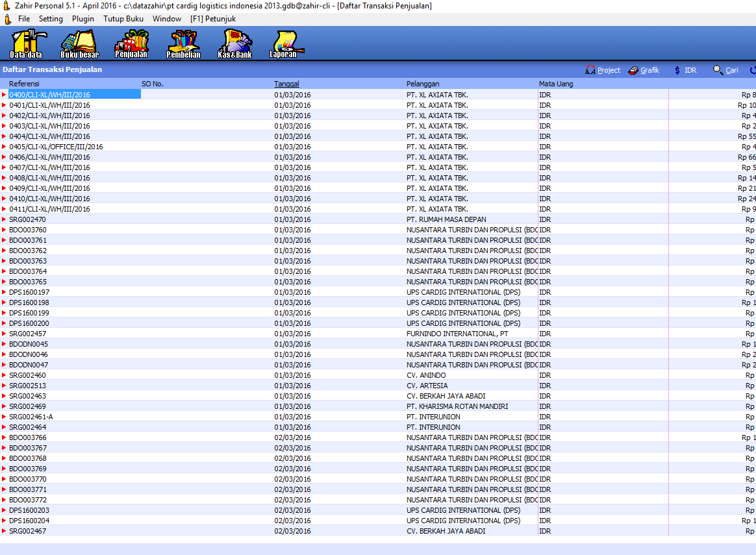
Task: Open the File menu
Action: click(x=24, y=19)
